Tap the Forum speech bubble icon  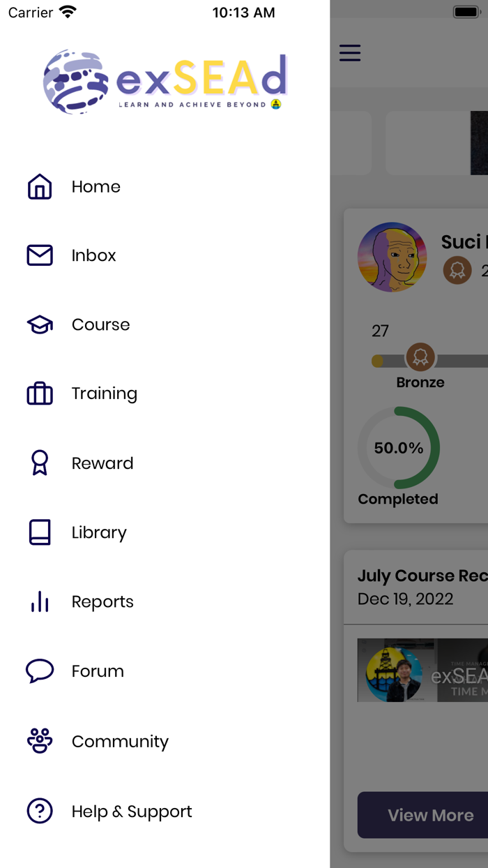[x=40, y=671]
